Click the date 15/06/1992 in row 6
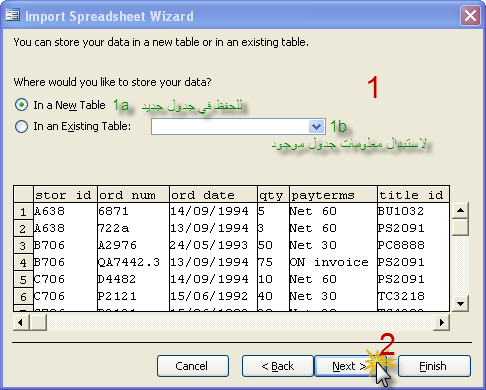486x390 pixels. coord(213,296)
